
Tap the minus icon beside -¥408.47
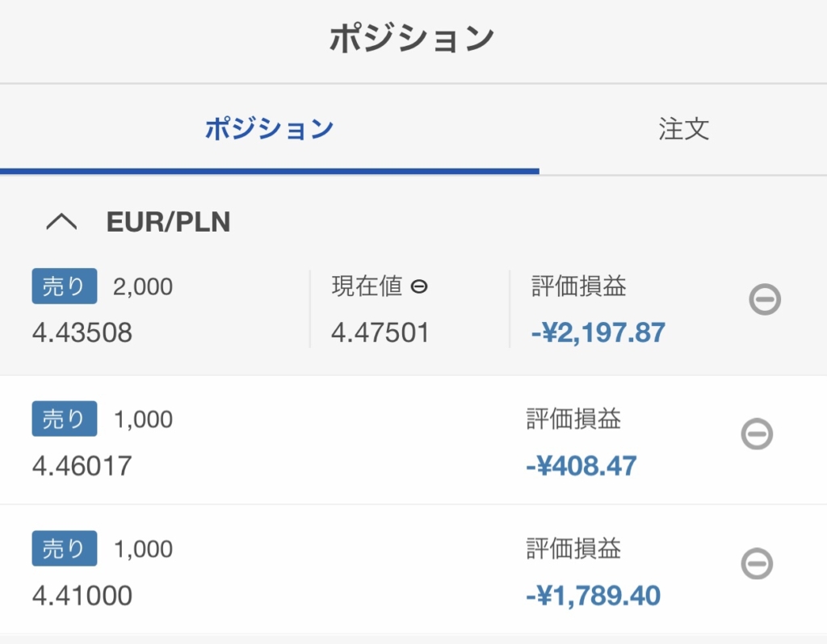(x=757, y=434)
